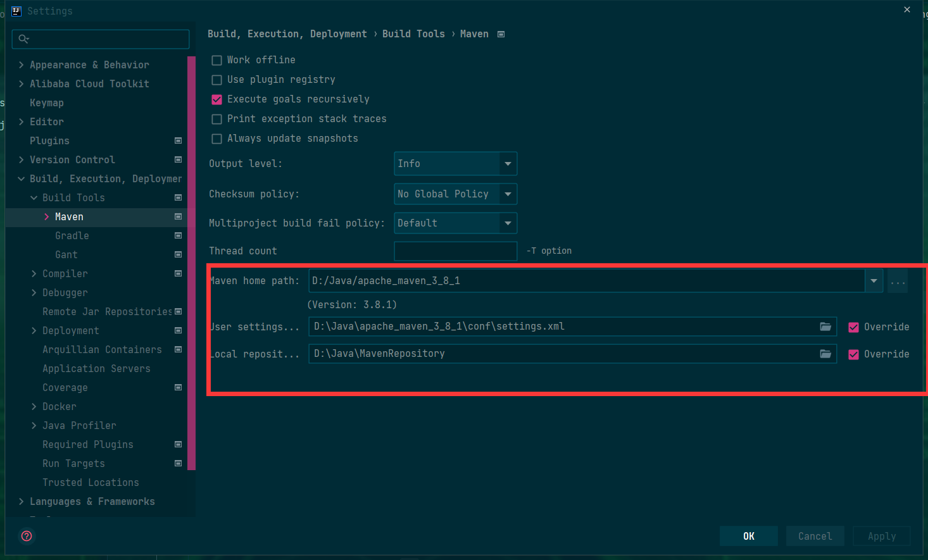Click Build, Execution, Deployment breadcrumb
928x560 pixels.
(x=287, y=34)
